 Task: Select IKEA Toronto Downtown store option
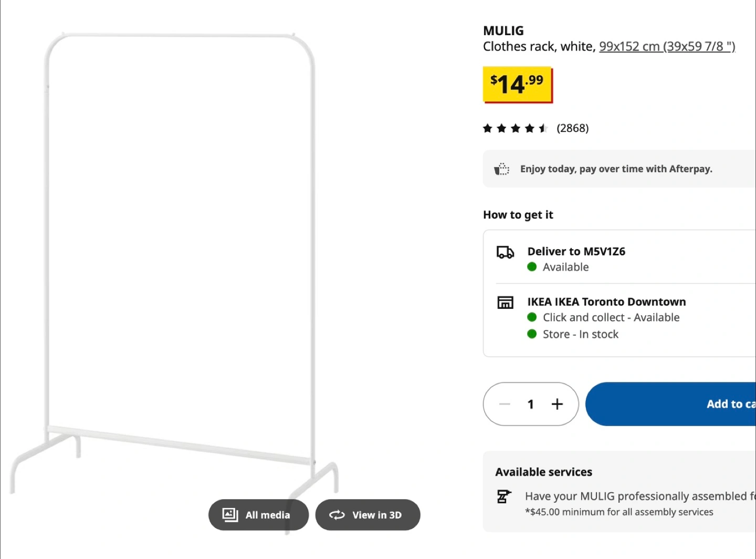[606, 302]
